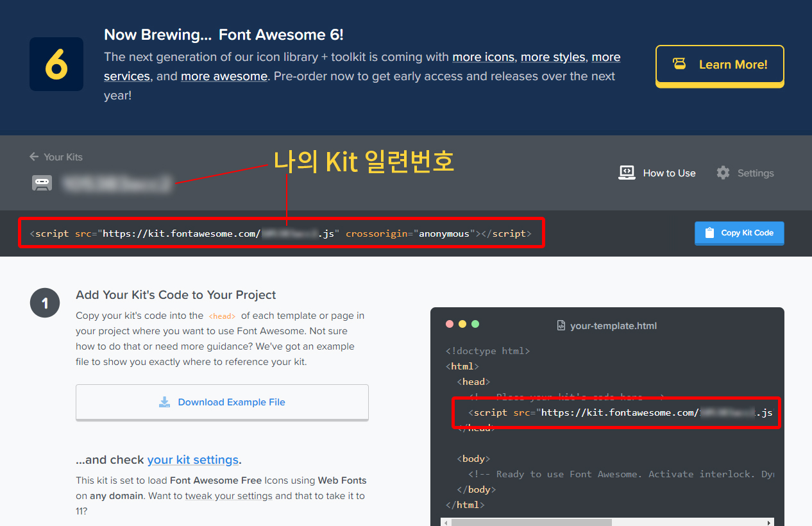Open the 'more styles' link

553,57
